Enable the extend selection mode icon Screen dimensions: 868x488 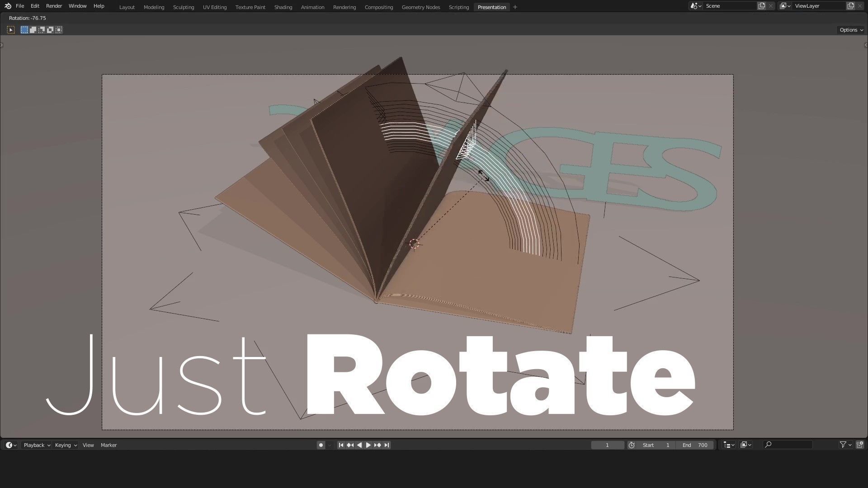pos(33,30)
